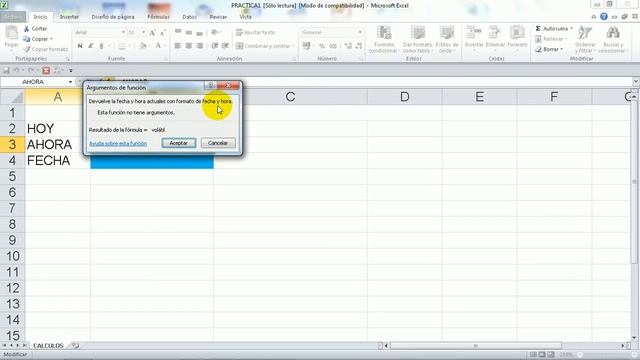Viewport: 640px width, 360px height.
Task: Open Estilos de celda gallery
Action: click(447, 39)
